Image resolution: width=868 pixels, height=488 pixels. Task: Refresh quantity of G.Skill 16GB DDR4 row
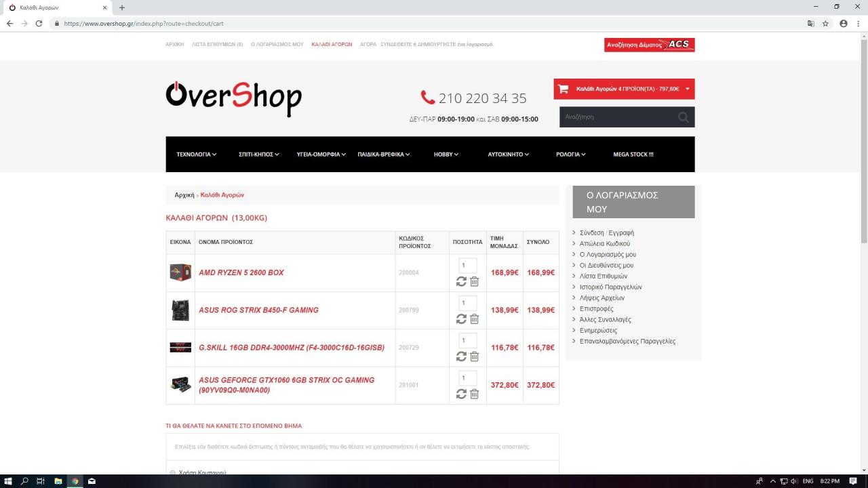click(461, 356)
